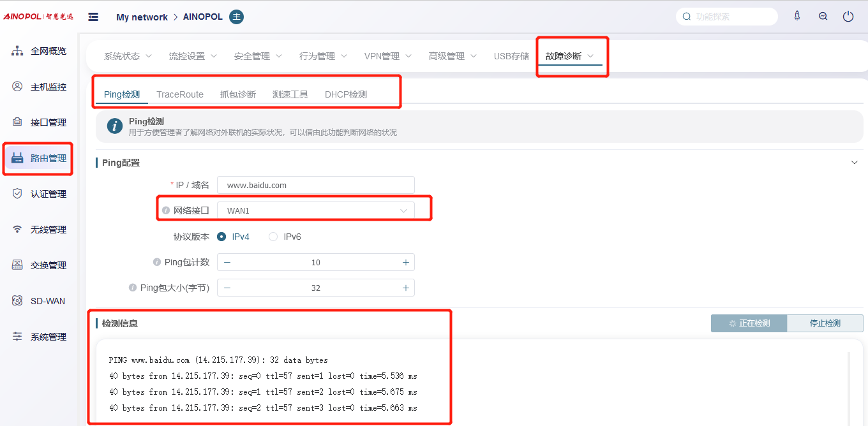
Task: Click the hamburger menu collapse icon
Action: [x=93, y=17]
